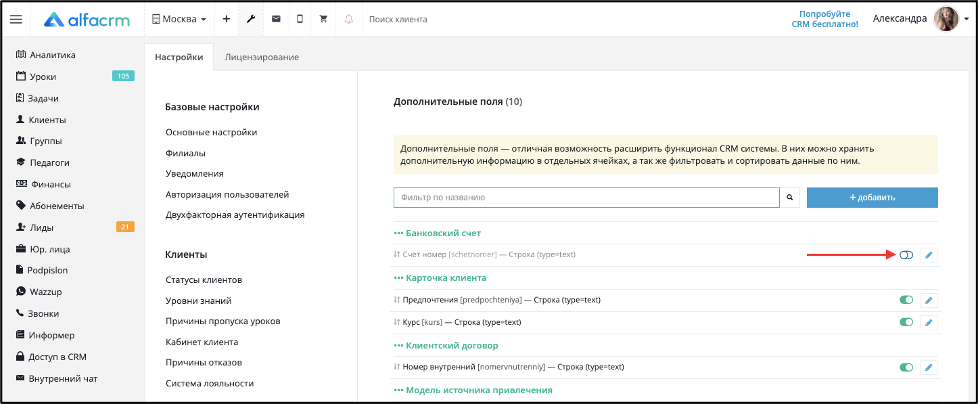Click the filter search magnifier button
The height and width of the screenshot is (404, 979).
tap(790, 197)
